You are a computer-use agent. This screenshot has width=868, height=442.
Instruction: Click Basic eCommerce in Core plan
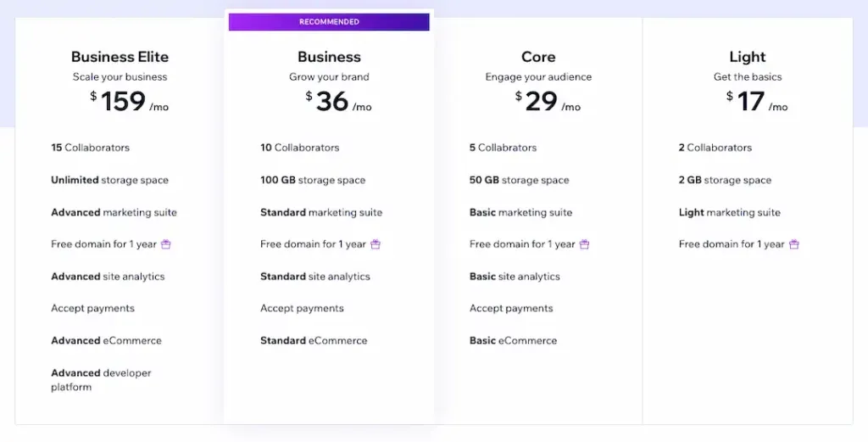pyautogui.click(x=513, y=340)
